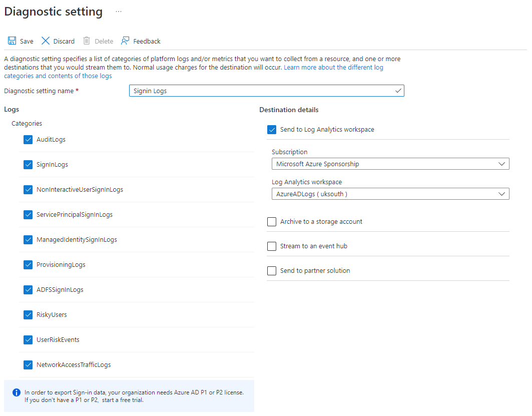Viewport: 532px width, 416px height.
Task: Uncheck Send to Log Analytics workspace
Action: pyautogui.click(x=272, y=130)
